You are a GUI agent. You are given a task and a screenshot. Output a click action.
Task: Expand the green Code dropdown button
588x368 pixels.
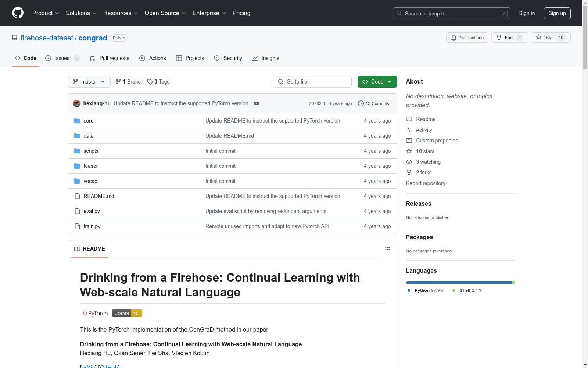point(377,82)
